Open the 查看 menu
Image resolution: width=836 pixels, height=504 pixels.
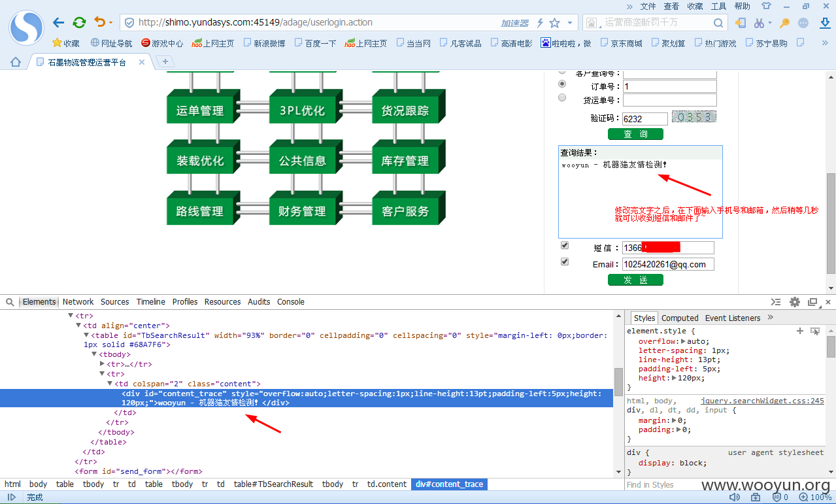coord(671,6)
